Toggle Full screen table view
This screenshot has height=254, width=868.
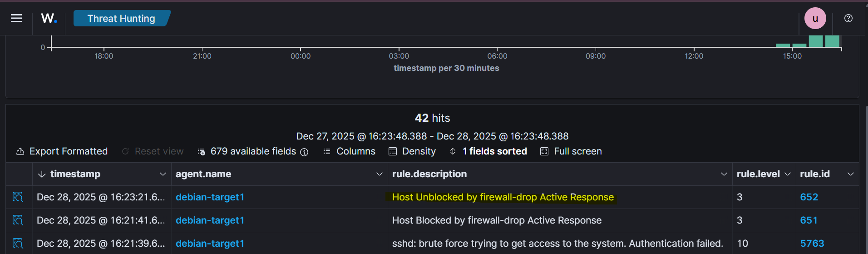[571, 151]
